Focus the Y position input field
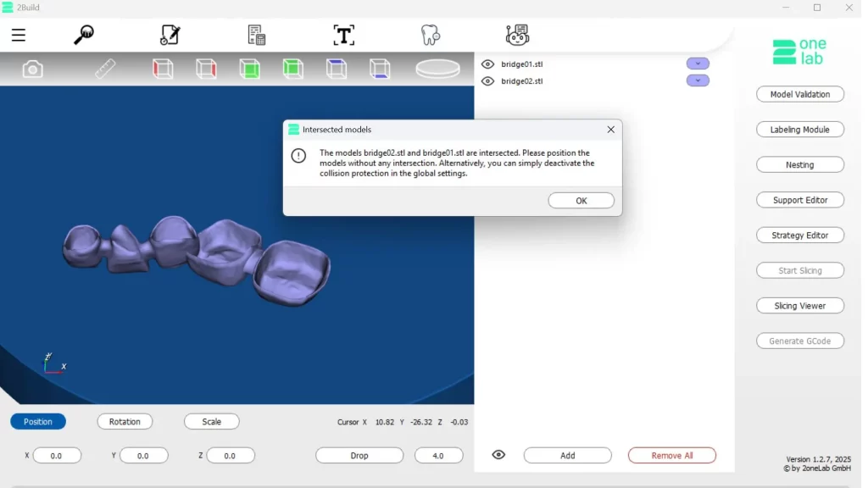The width and height of the screenshot is (868, 488). 144,456
